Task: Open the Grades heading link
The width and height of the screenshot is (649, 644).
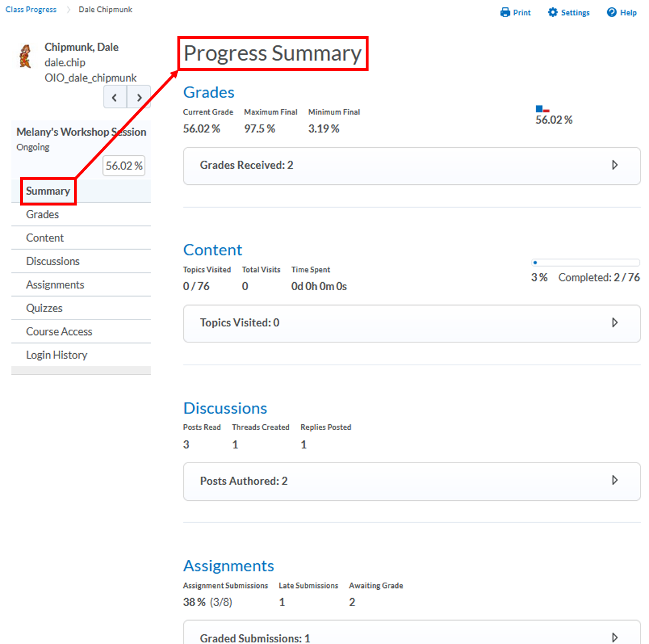Action: click(209, 92)
